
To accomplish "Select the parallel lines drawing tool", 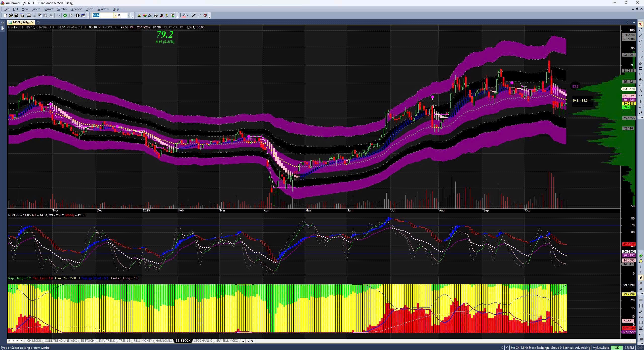I will click(x=640, y=57).
